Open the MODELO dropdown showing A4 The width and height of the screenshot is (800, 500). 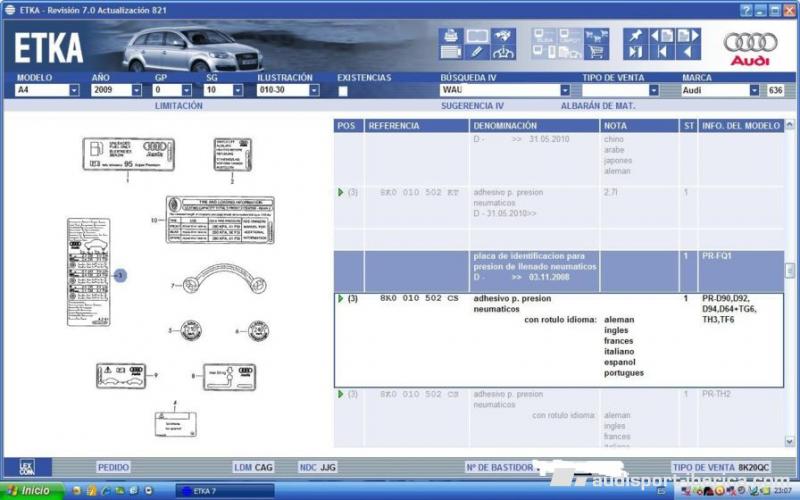point(74,90)
